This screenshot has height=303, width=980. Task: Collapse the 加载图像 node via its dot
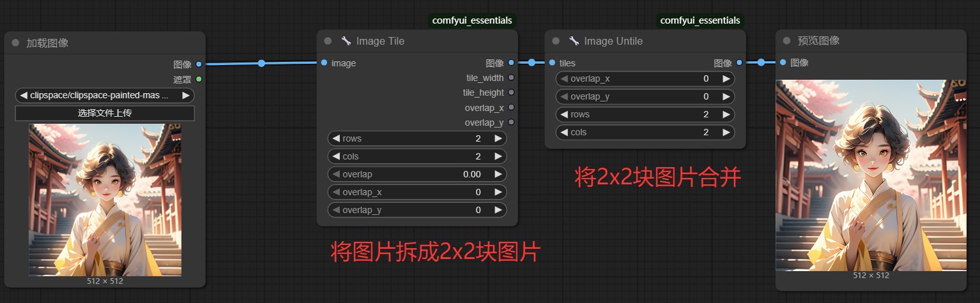pyautogui.click(x=15, y=43)
